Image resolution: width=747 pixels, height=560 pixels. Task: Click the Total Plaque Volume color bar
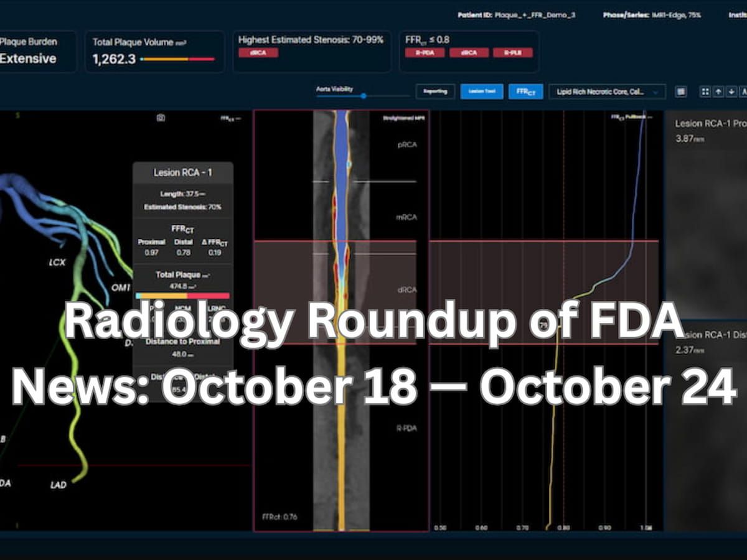(177, 59)
